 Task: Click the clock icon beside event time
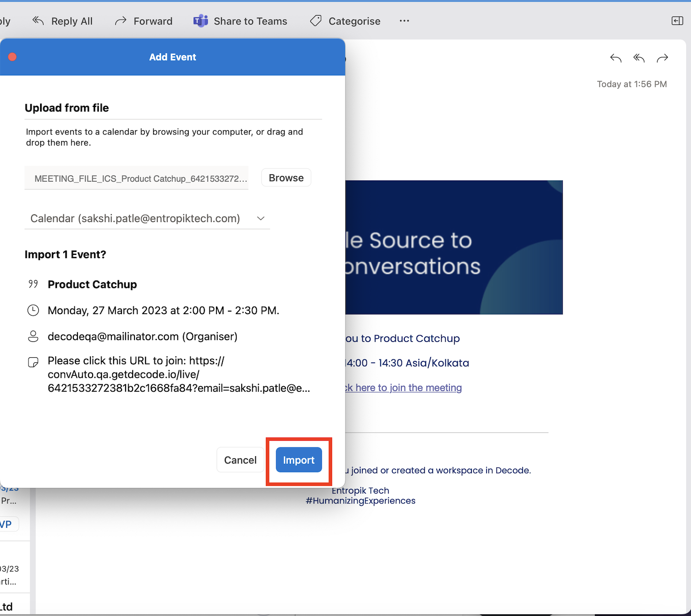point(33,310)
